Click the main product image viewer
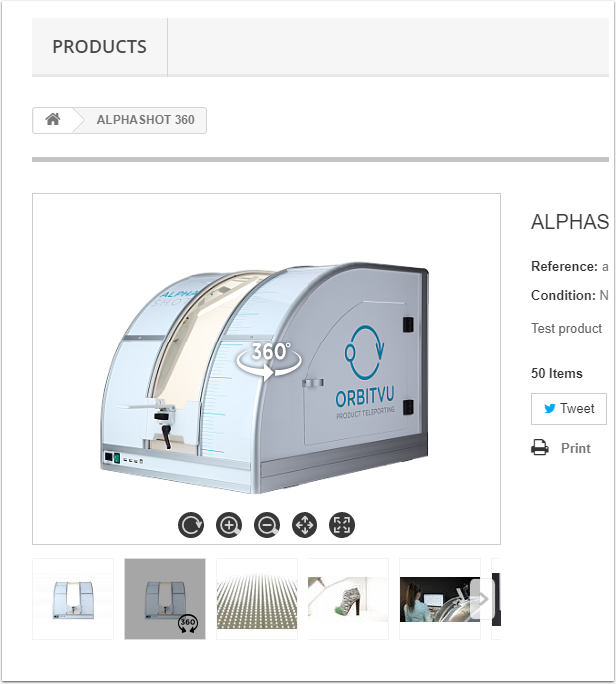This screenshot has height=684, width=616. [x=267, y=368]
